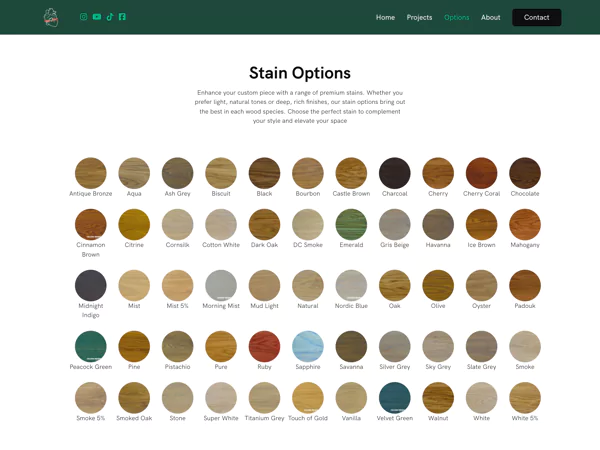This screenshot has width=600, height=450.
Task: Select the Emerald green stain swatch
Action: tap(351, 224)
